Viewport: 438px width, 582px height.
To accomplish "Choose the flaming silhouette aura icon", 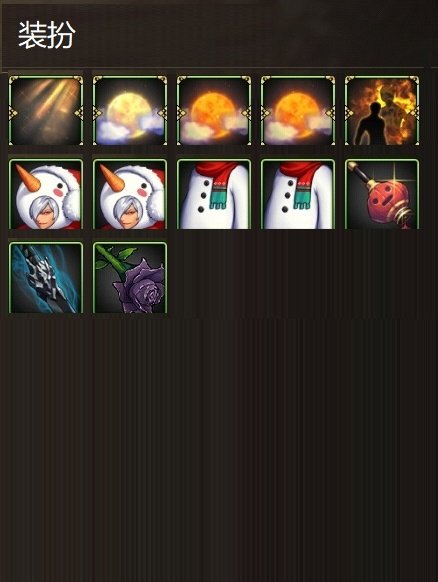I will [382, 111].
